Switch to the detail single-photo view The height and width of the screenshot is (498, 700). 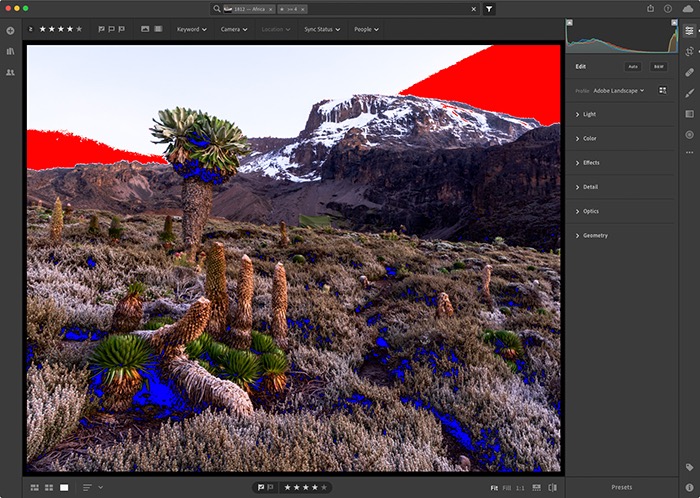pyautogui.click(x=65, y=487)
